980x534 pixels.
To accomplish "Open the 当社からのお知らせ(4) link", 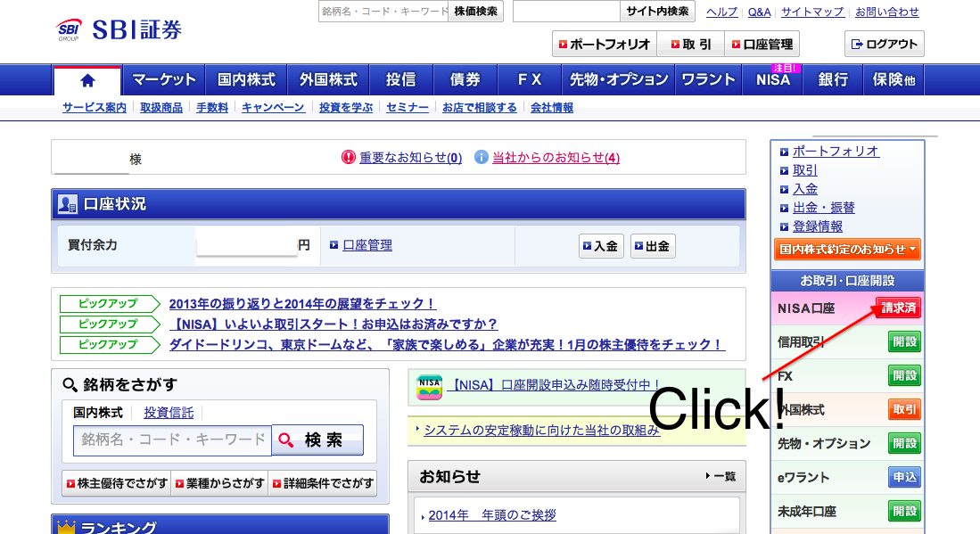I will coord(556,158).
